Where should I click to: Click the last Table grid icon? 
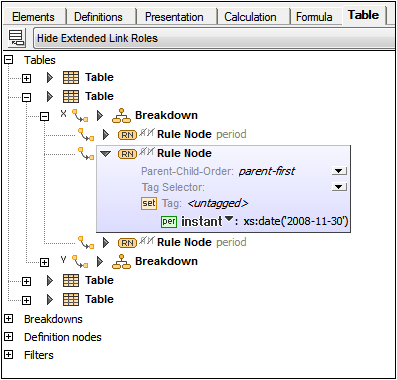point(71,300)
